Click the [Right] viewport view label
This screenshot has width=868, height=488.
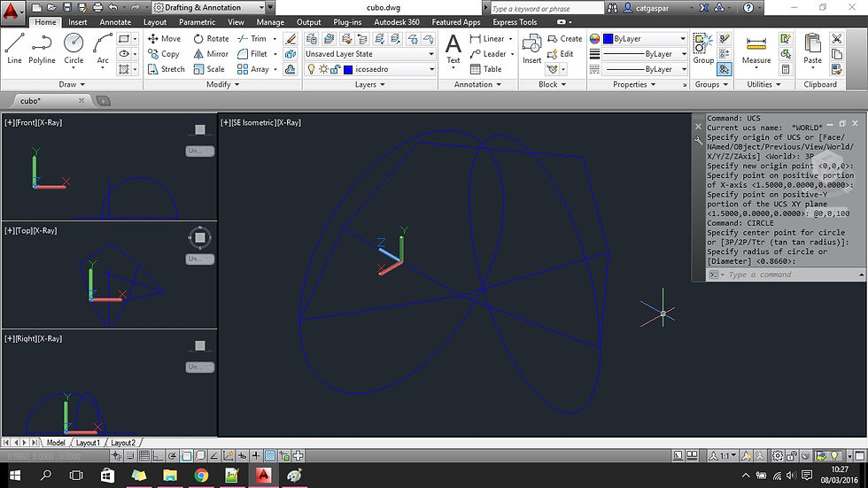26,338
